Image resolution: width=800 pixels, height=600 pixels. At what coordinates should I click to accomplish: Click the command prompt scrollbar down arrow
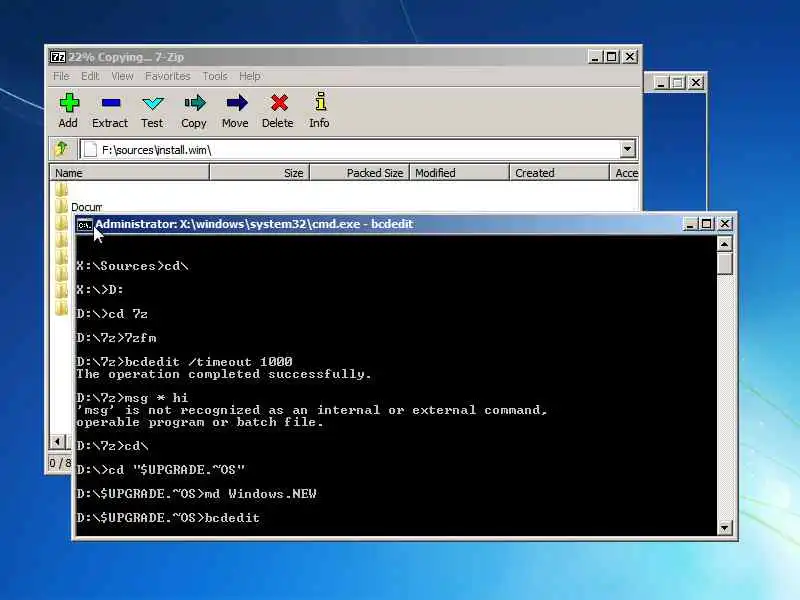pyautogui.click(x=724, y=527)
